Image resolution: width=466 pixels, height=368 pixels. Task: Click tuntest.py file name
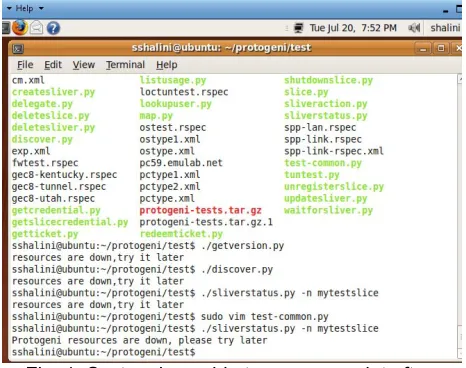click(x=312, y=175)
